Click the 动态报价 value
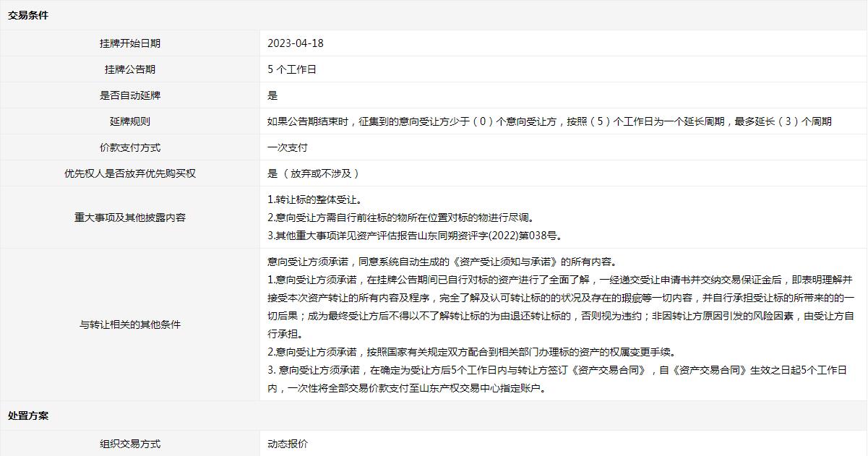The image size is (868, 456). pos(288,444)
